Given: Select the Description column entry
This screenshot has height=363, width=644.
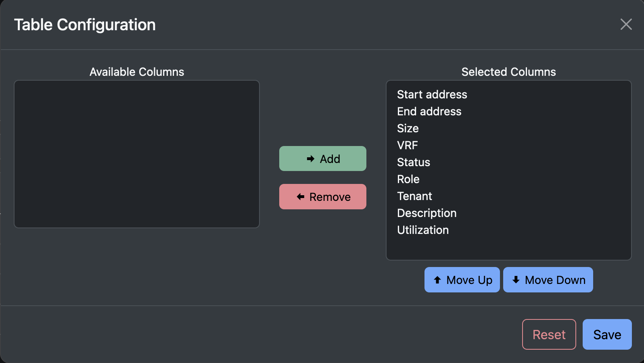Looking at the screenshot, I should (427, 213).
